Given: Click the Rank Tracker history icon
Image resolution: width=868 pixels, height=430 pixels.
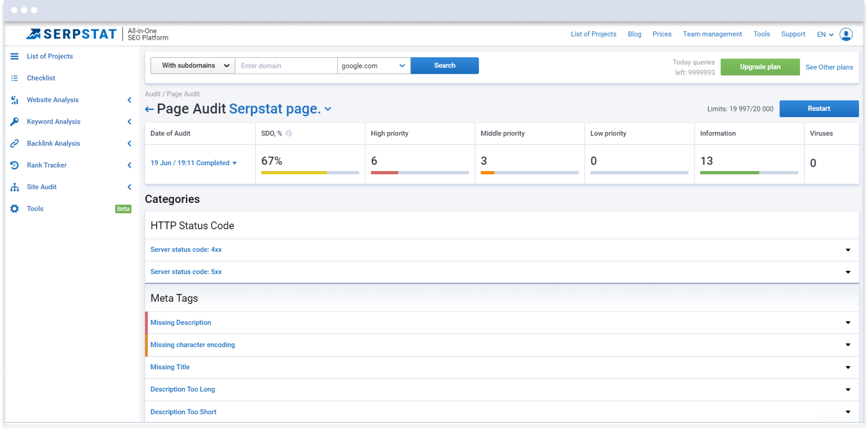Looking at the screenshot, I should [14, 165].
